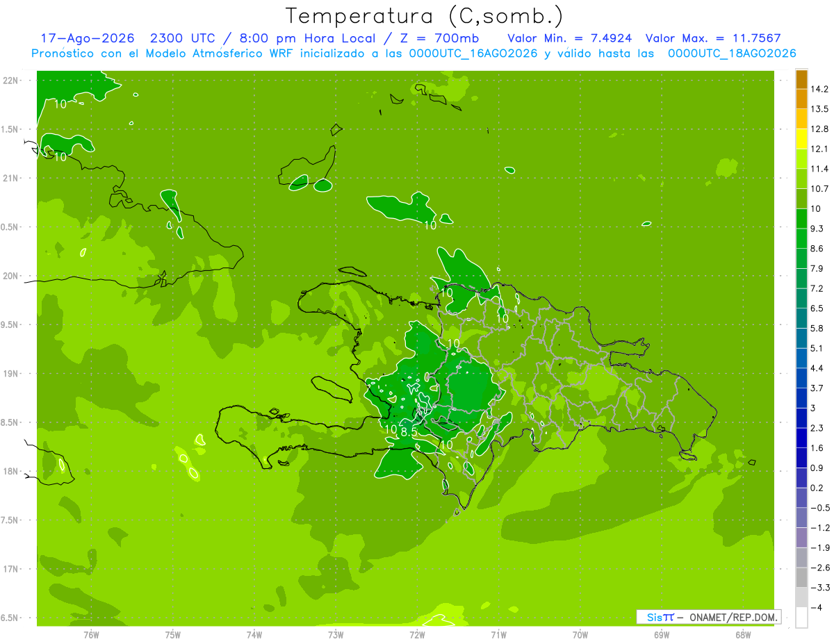The height and width of the screenshot is (644, 834).
Task: Click the colorbar label '11.4'
Action: coord(821,169)
